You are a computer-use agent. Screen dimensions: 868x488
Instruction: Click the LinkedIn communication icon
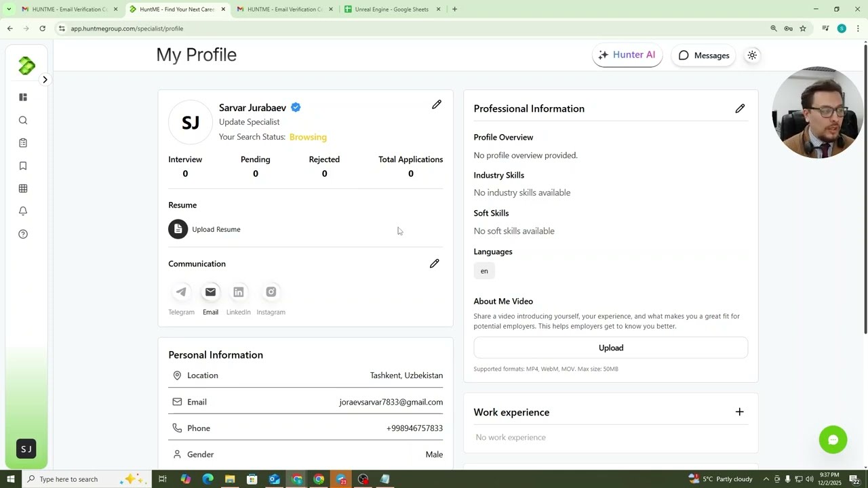pyautogui.click(x=238, y=292)
